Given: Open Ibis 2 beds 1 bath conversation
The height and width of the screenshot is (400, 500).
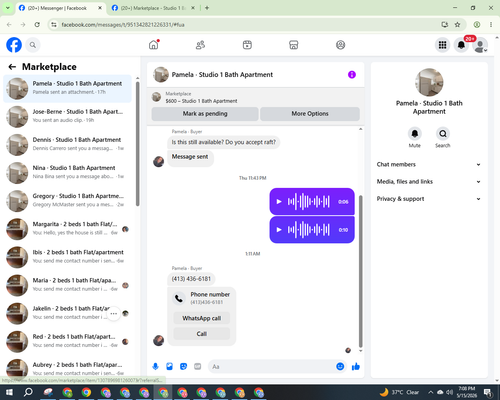Looking at the screenshot, I should click(x=67, y=257).
